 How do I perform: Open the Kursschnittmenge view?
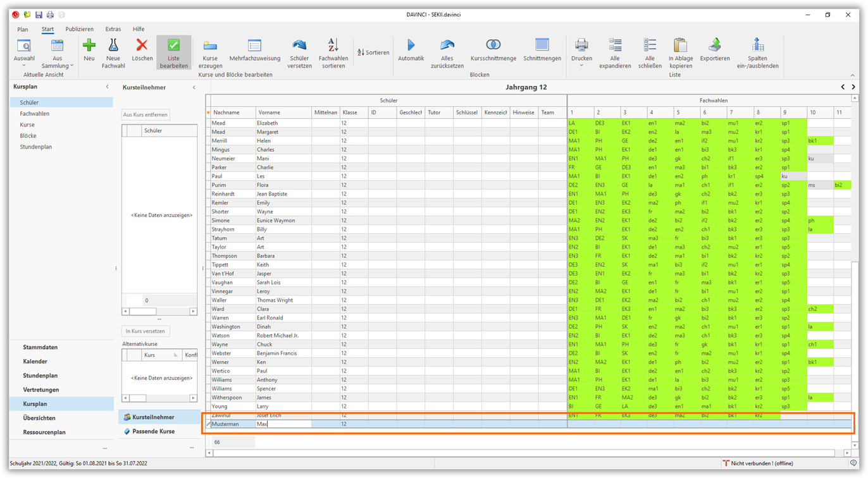pos(493,46)
